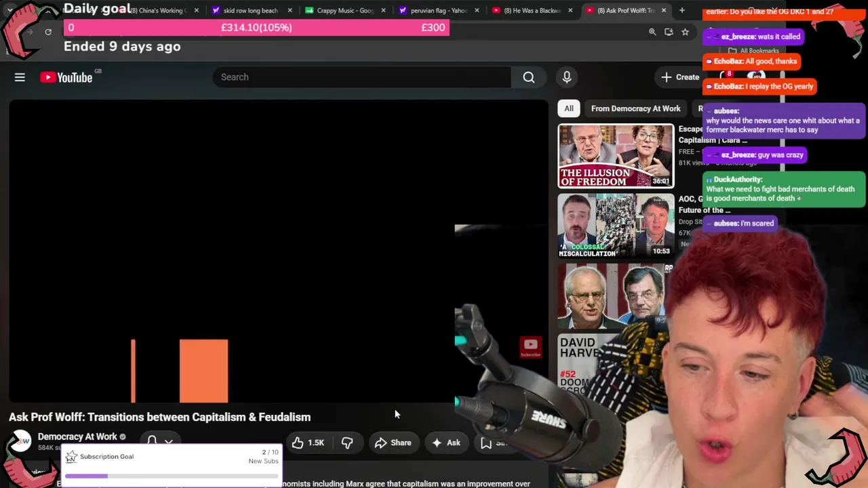Open The Illusion of Freedom video thumbnail

(x=616, y=156)
